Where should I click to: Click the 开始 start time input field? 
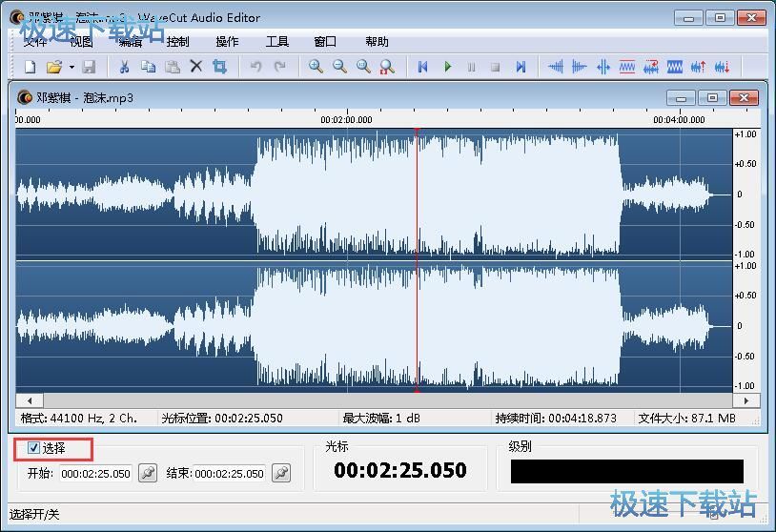(95, 474)
